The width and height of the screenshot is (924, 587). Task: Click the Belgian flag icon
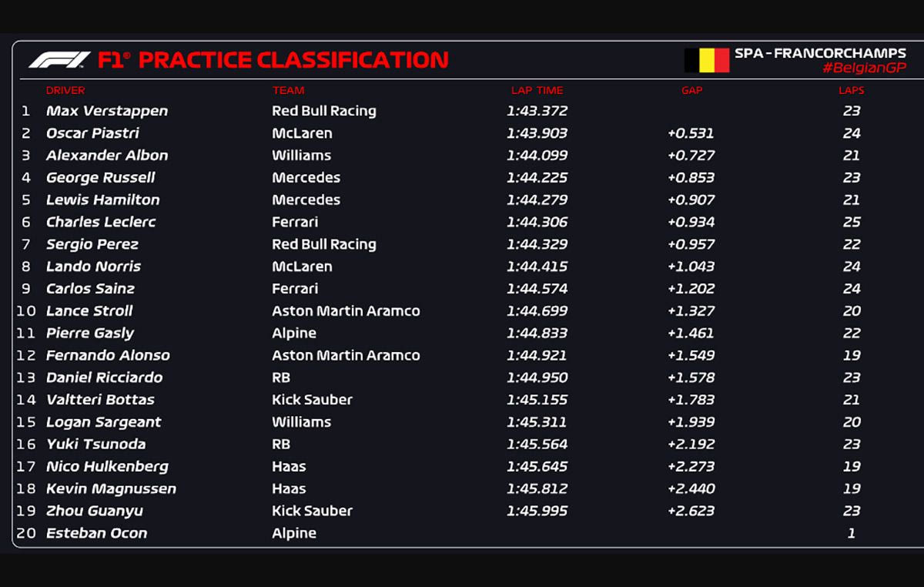[706, 60]
